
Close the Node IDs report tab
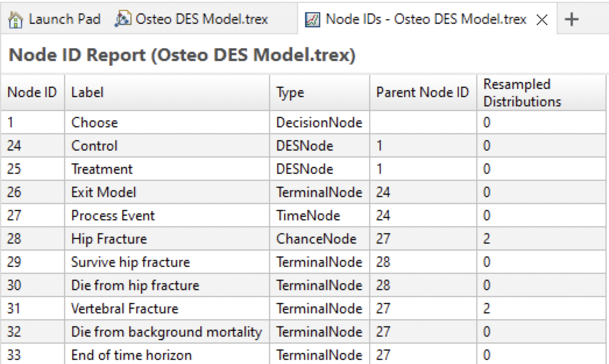[x=543, y=18]
